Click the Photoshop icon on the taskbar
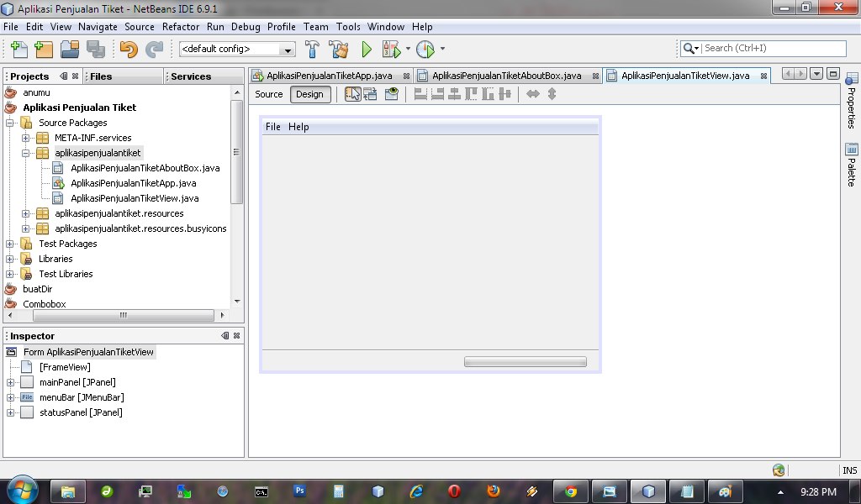This screenshot has width=861, height=504. [298, 491]
